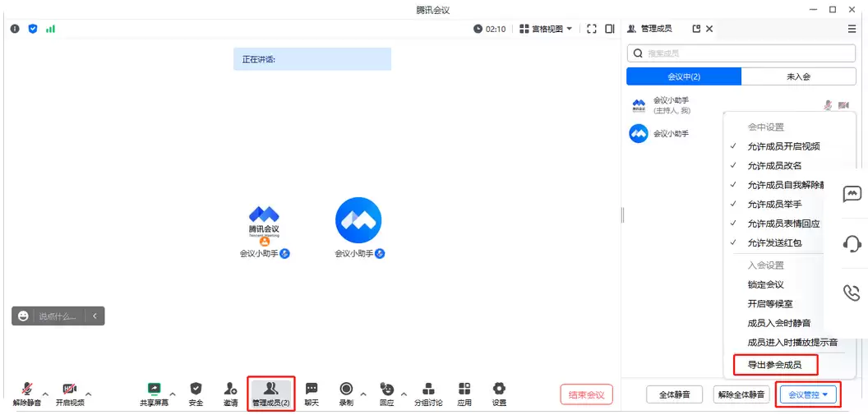Click the round blue participant avatar
This screenshot has height=415, width=868.
(358, 220)
